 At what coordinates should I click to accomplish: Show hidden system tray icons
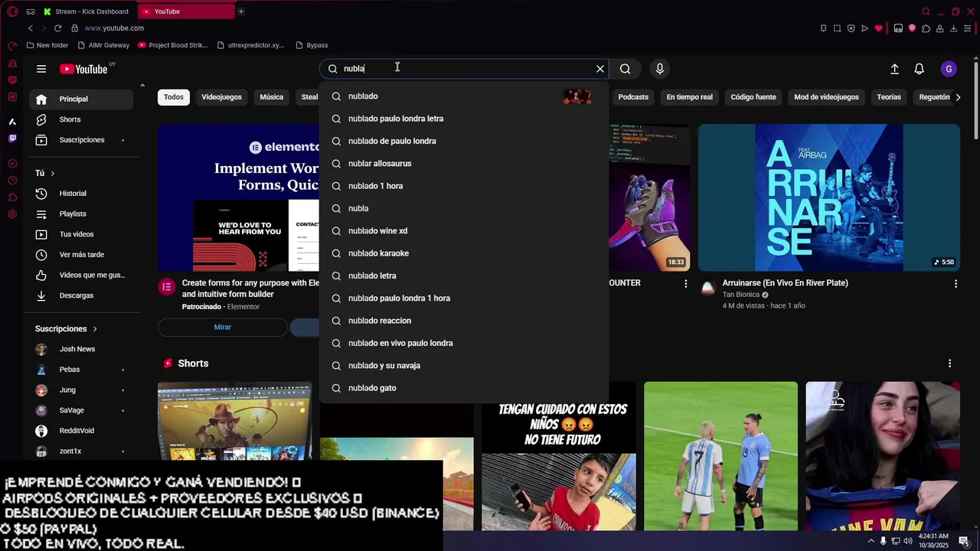click(871, 541)
